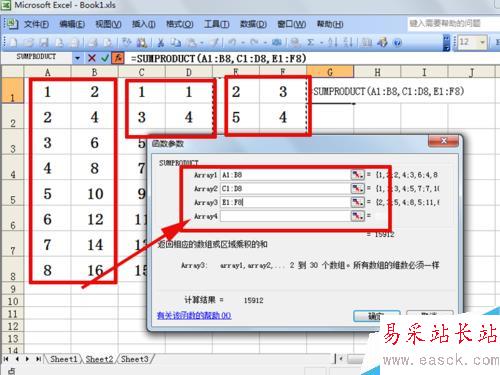The width and height of the screenshot is (500, 375).
Task: Click the Format Painter brush icon
Action: tap(215, 42)
